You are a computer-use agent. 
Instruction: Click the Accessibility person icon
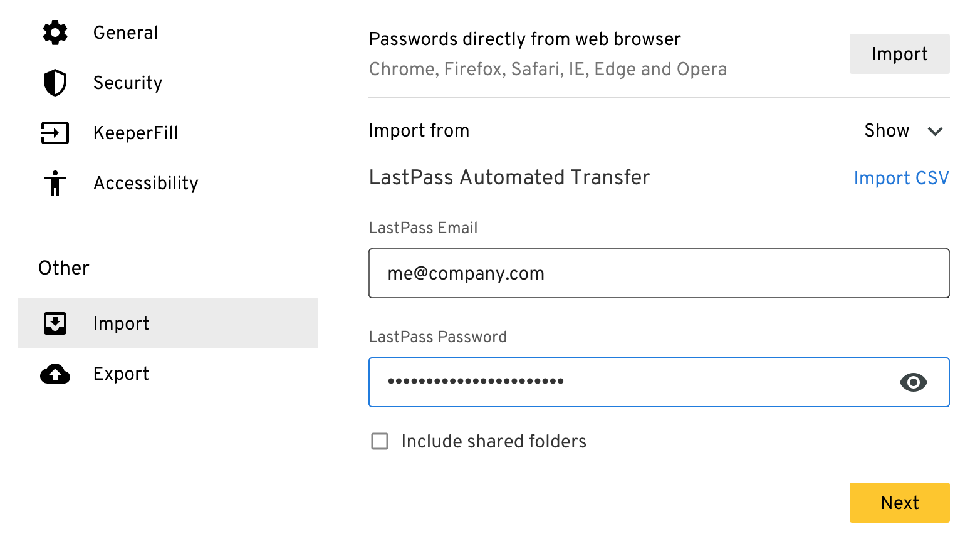(x=55, y=183)
